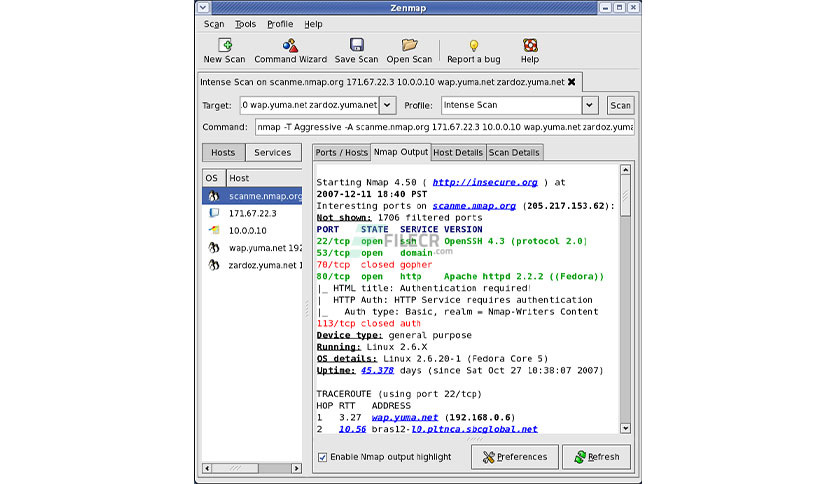Click Report a bug lightbulb icon
Viewport: 836px width, 484px height.
[x=473, y=46]
